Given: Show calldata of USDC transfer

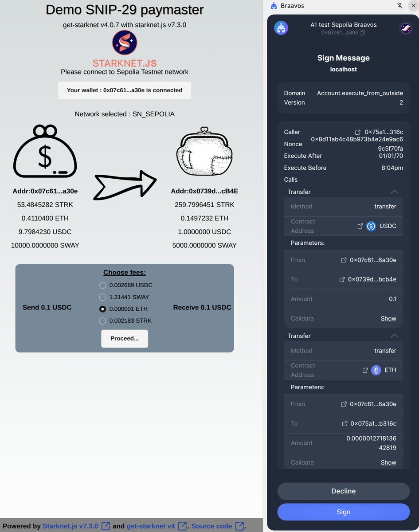Looking at the screenshot, I should (x=388, y=318).
